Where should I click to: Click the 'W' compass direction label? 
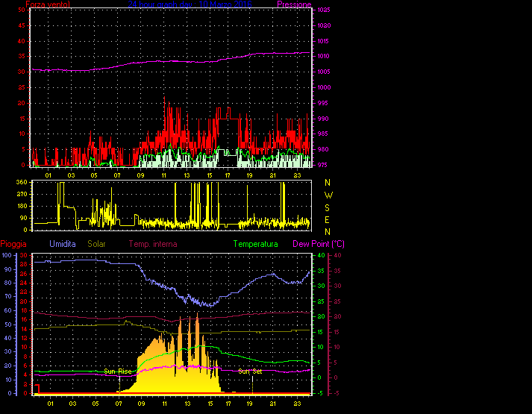pyautogui.click(x=328, y=195)
